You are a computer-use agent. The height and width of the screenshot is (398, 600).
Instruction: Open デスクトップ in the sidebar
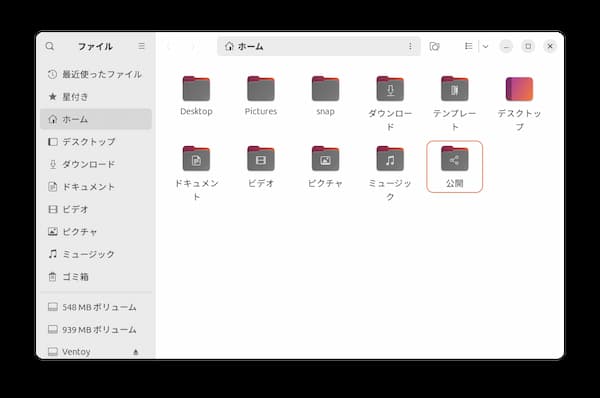point(96,142)
